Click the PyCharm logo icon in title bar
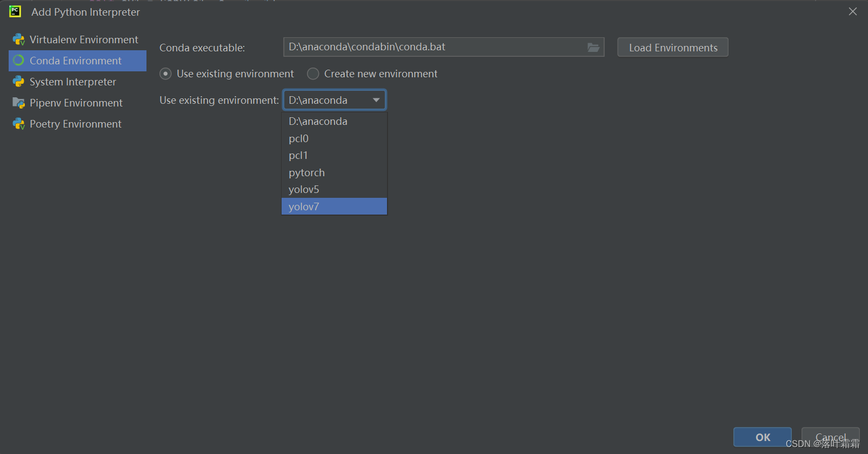The image size is (868, 454). (15, 11)
